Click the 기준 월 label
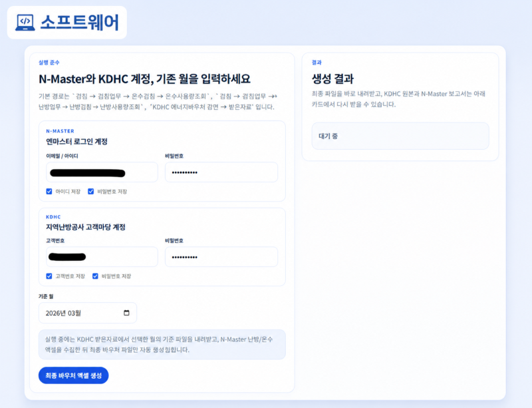This screenshot has height=408, width=532. click(x=46, y=296)
